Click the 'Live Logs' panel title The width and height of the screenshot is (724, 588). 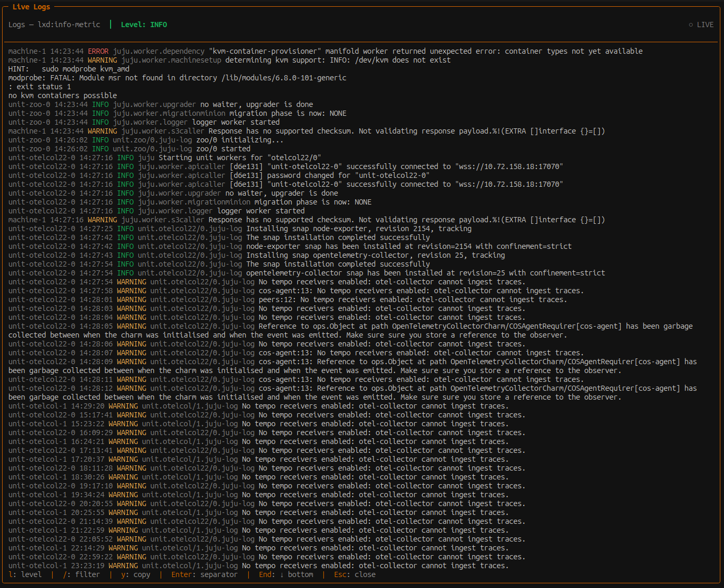tap(31, 7)
